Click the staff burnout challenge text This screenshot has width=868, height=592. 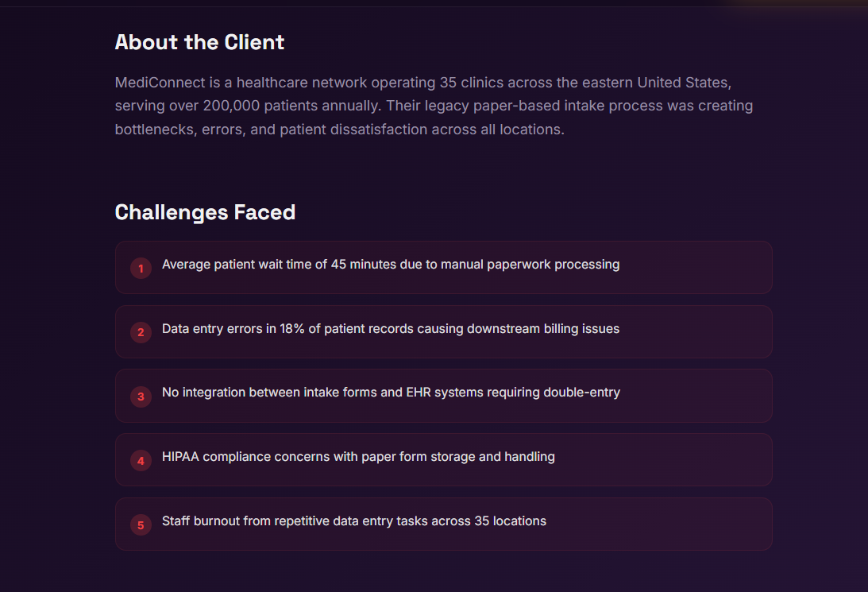point(353,521)
